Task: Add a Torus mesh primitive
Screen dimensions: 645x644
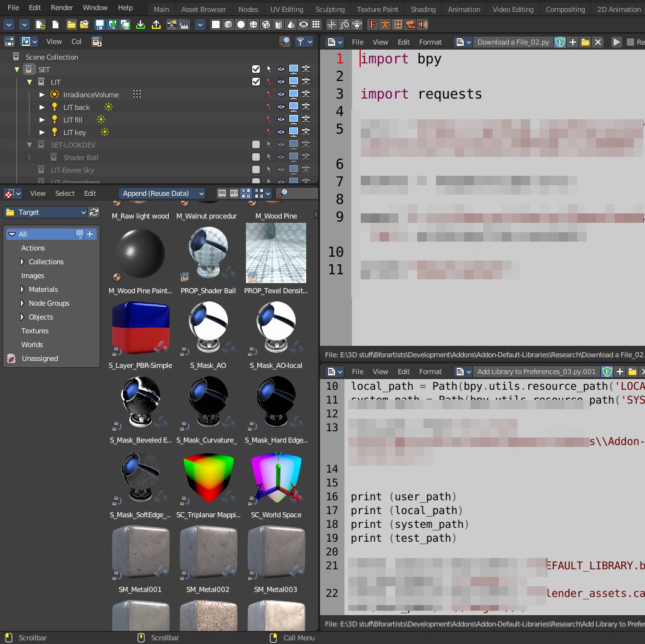Action: (x=304, y=24)
